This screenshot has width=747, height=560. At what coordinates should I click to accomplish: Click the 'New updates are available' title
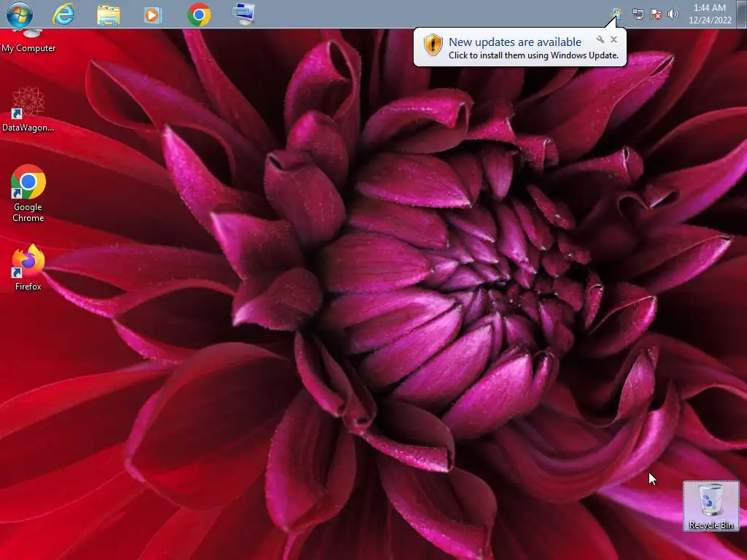pyautogui.click(x=515, y=42)
